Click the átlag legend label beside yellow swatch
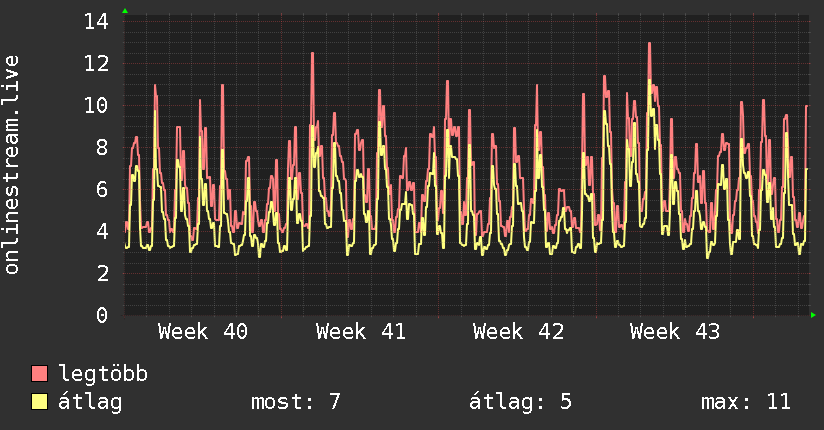The width and height of the screenshot is (824, 430). 90,403
